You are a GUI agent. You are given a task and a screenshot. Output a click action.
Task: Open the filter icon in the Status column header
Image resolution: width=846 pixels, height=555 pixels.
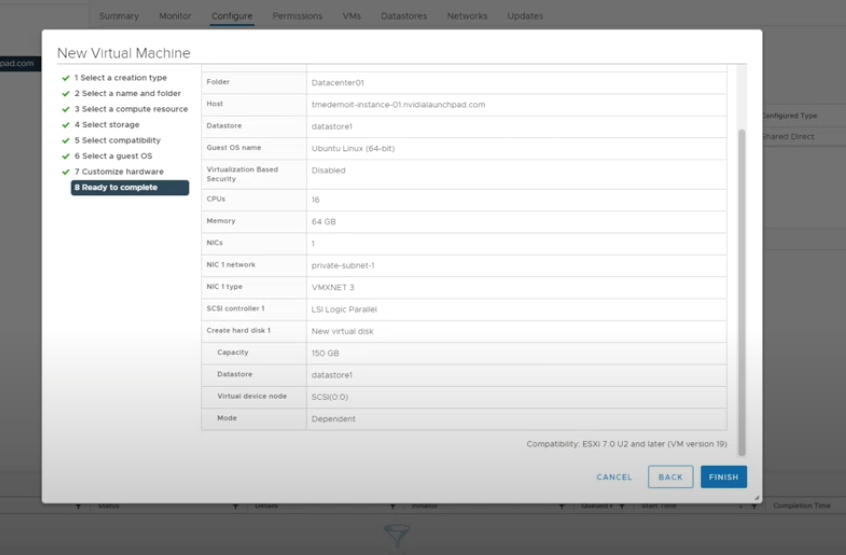click(235, 506)
